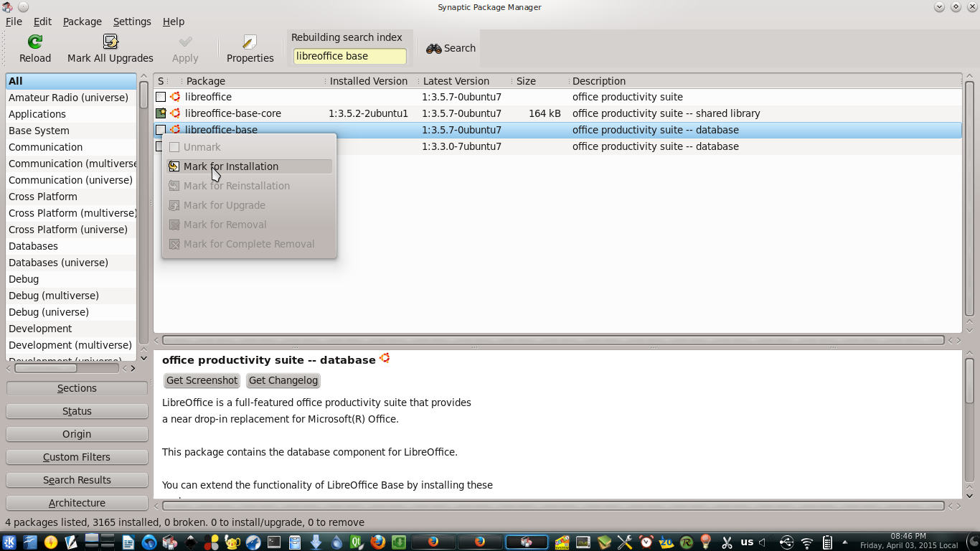
Task: Click the file cabinet taskbar icon
Action: (x=295, y=542)
